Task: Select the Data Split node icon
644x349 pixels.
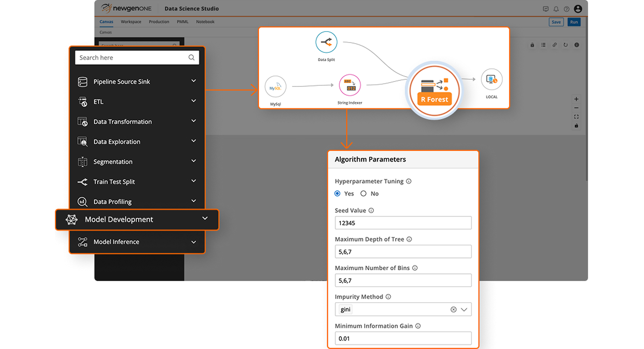Action: (326, 42)
